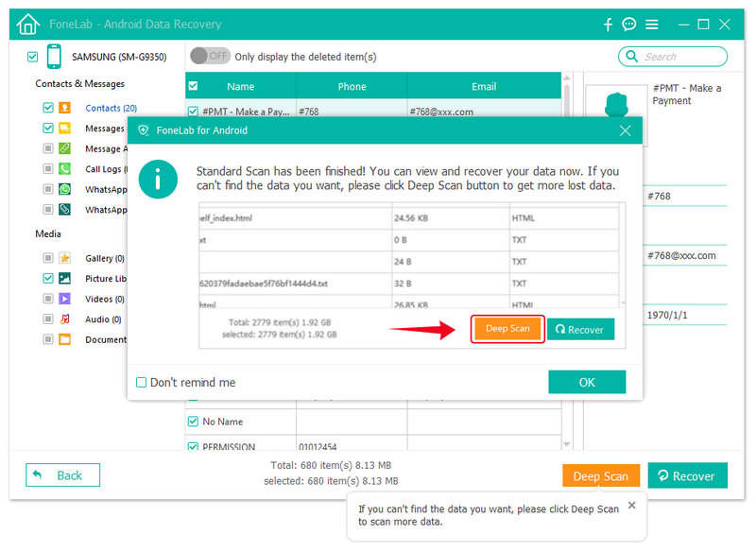756x551 pixels.
Task: Click the bottom Recover button
Action: coord(688,475)
